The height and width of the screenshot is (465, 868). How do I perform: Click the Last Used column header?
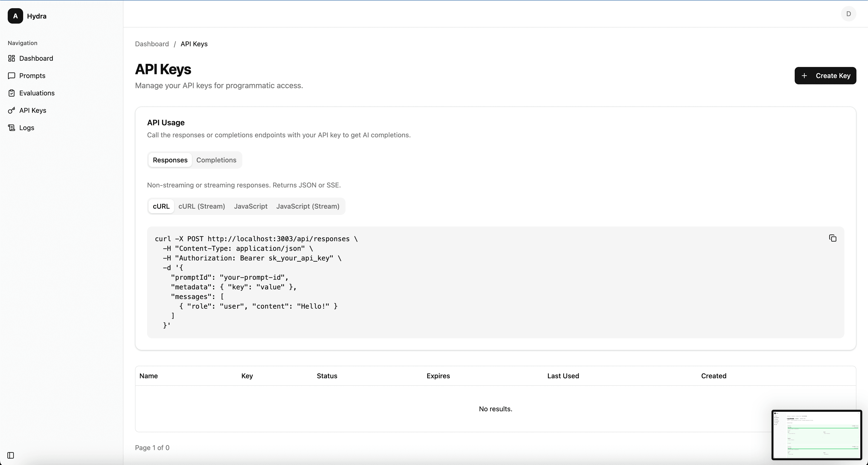point(563,376)
